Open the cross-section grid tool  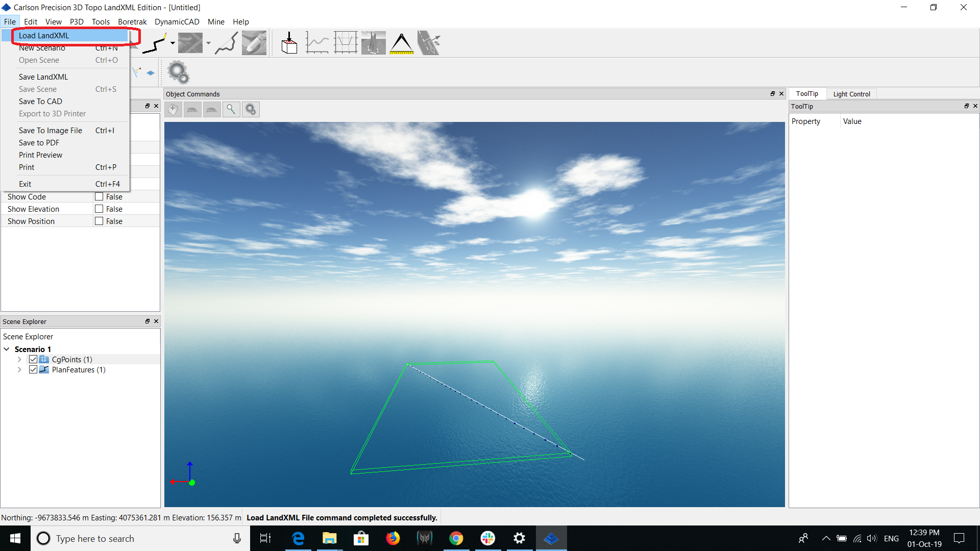pyautogui.click(x=346, y=43)
